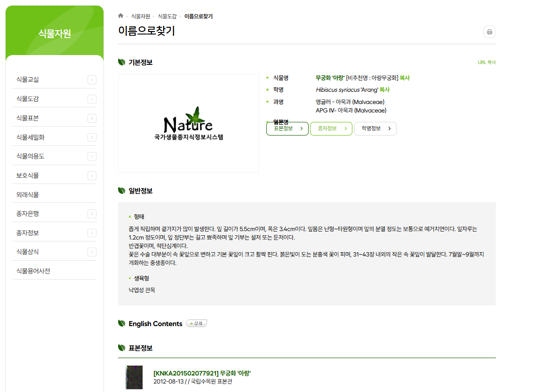Image resolution: width=542 pixels, height=392 pixels.
Task: Click arrow icon next to 보호식물
Action: pyautogui.click(x=92, y=176)
